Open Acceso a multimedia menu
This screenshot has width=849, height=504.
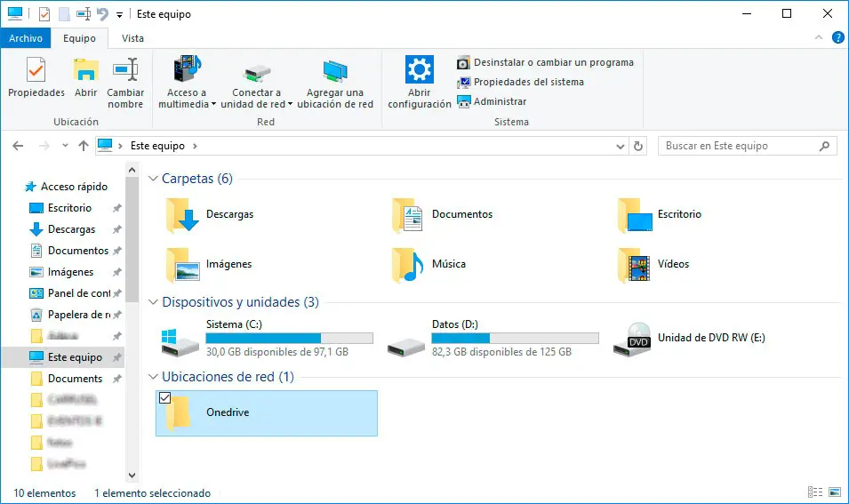[187, 83]
